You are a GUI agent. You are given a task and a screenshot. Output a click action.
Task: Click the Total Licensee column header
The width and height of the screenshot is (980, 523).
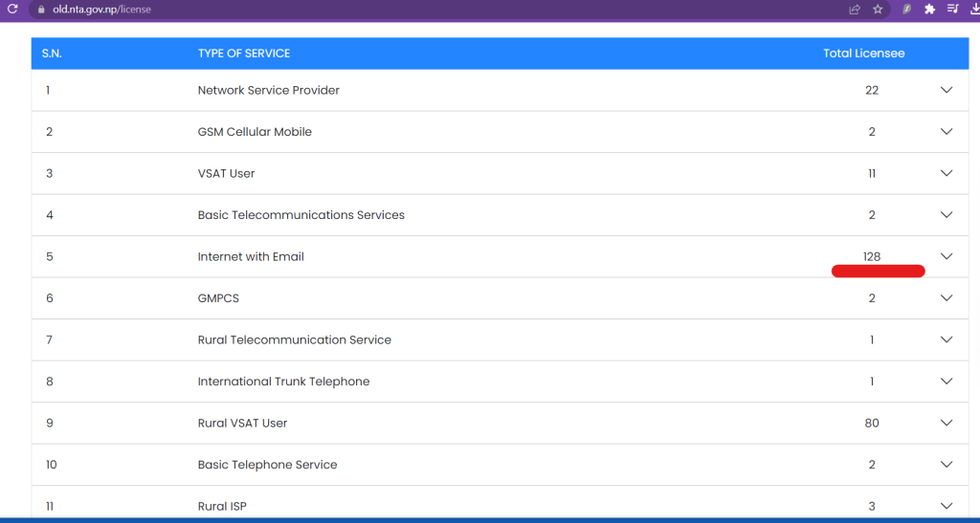(x=864, y=54)
